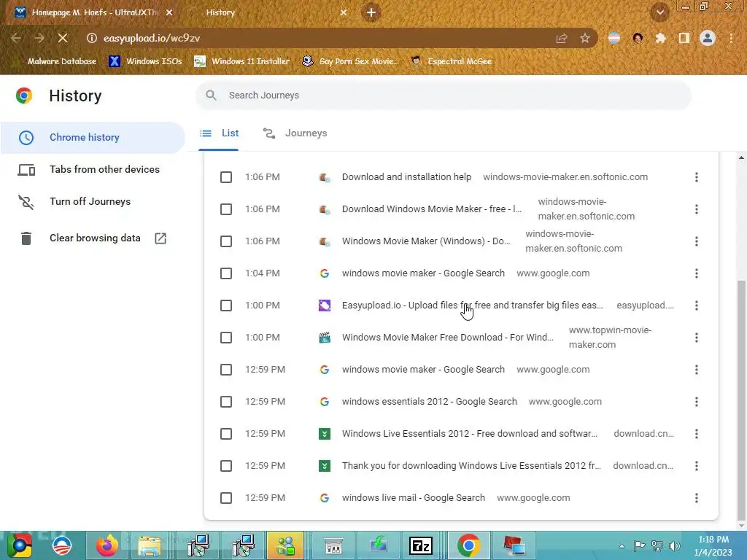747x560 pixels.
Task: Open actions menu for Download Windows Movie Maker
Action: [696, 209]
